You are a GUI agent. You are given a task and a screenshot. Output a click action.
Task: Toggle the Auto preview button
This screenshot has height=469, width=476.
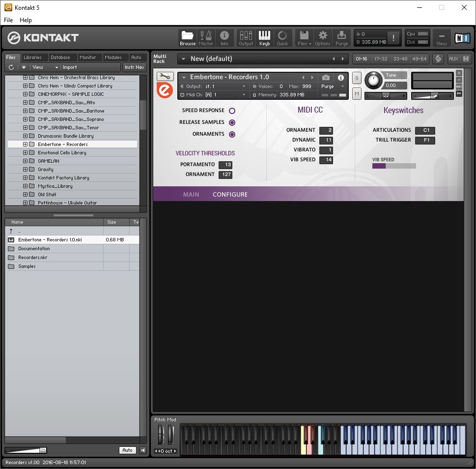[127, 450]
